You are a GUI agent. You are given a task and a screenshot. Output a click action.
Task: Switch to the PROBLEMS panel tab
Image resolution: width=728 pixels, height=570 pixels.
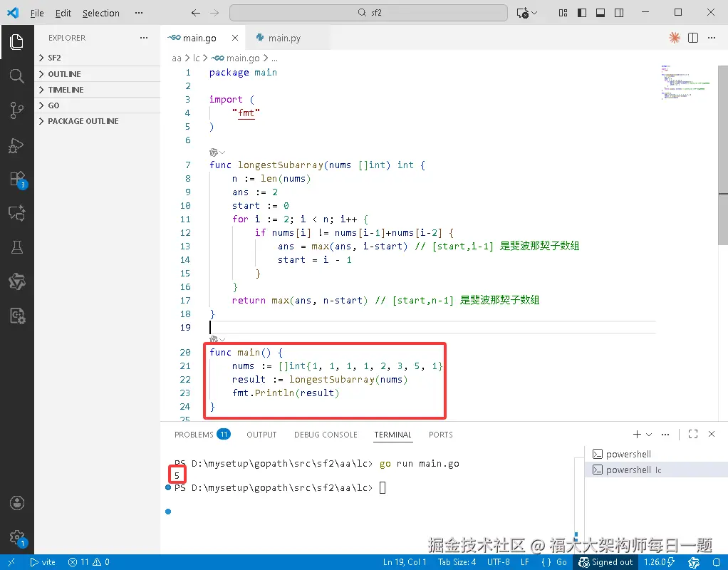(202, 435)
